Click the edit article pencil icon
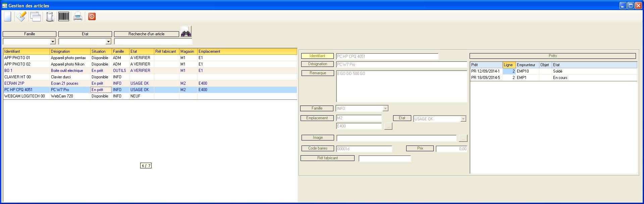This screenshot has width=644, height=204. 21,16
